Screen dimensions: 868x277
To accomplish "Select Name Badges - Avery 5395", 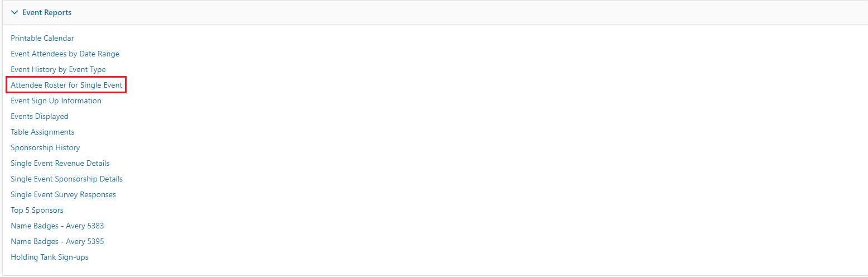I will pyautogui.click(x=57, y=241).
